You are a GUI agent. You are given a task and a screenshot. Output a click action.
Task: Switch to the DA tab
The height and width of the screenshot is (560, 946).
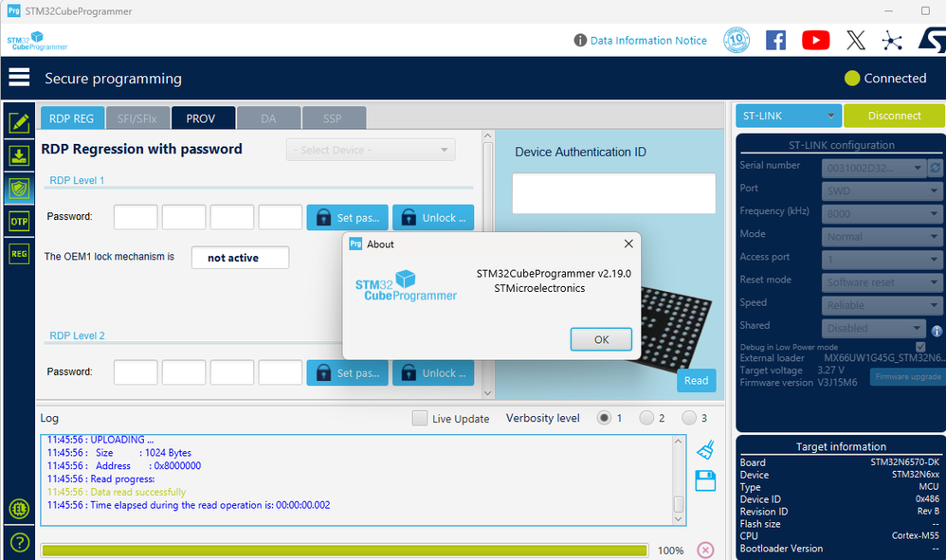[x=268, y=118]
